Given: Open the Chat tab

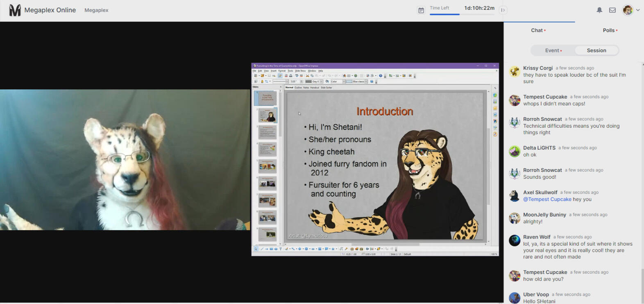Looking at the screenshot, I should (537, 30).
